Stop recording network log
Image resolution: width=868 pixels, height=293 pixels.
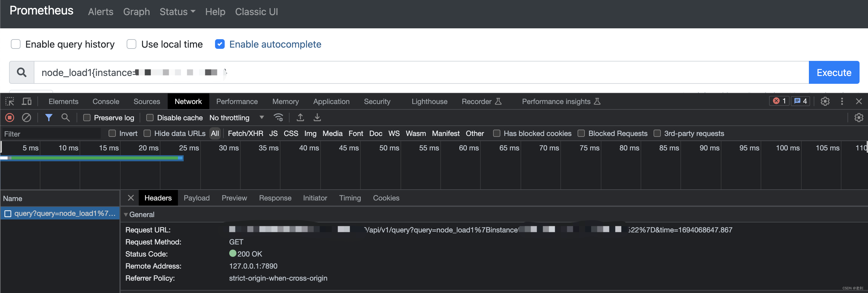(9, 118)
